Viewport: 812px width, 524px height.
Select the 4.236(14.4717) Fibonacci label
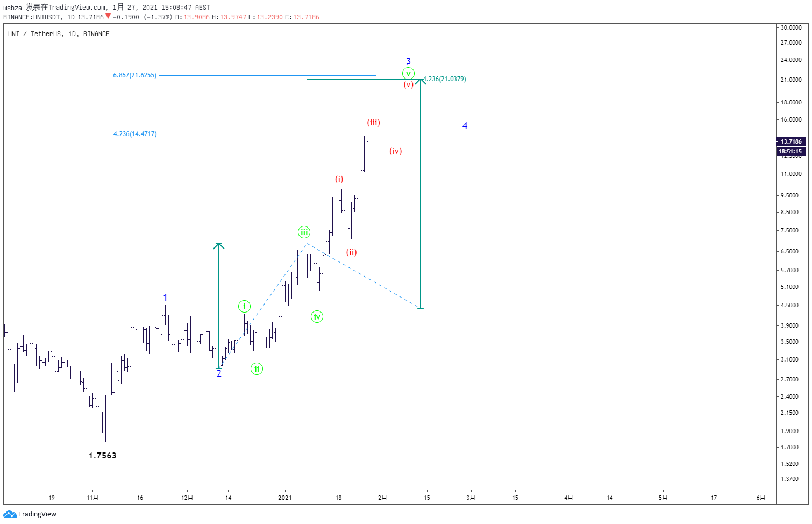tap(135, 134)
